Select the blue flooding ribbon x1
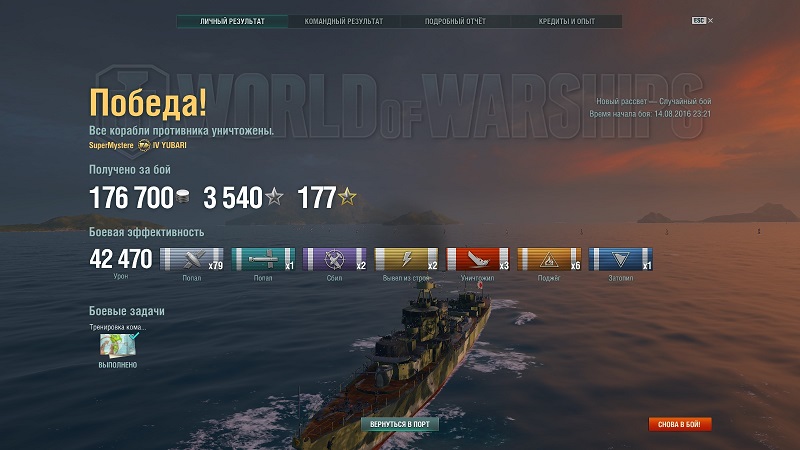Viewport: 800px width, 450px height. tap(620, 259)
